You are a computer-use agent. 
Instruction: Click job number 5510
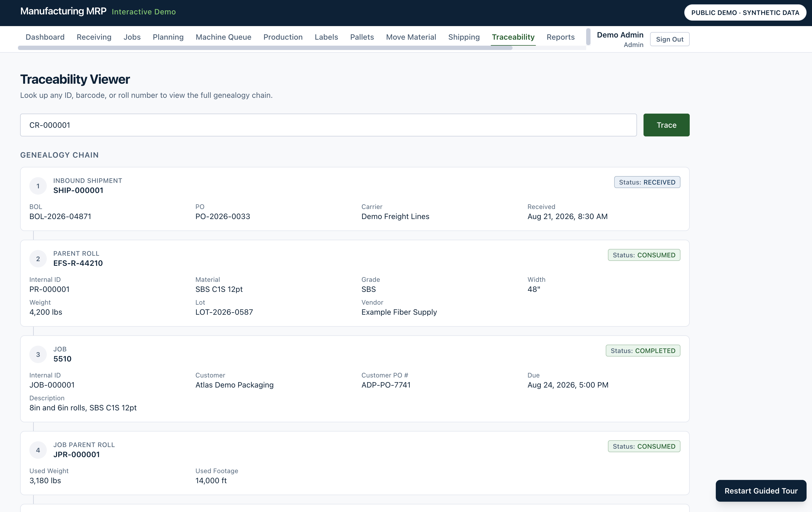click(63, 359)
